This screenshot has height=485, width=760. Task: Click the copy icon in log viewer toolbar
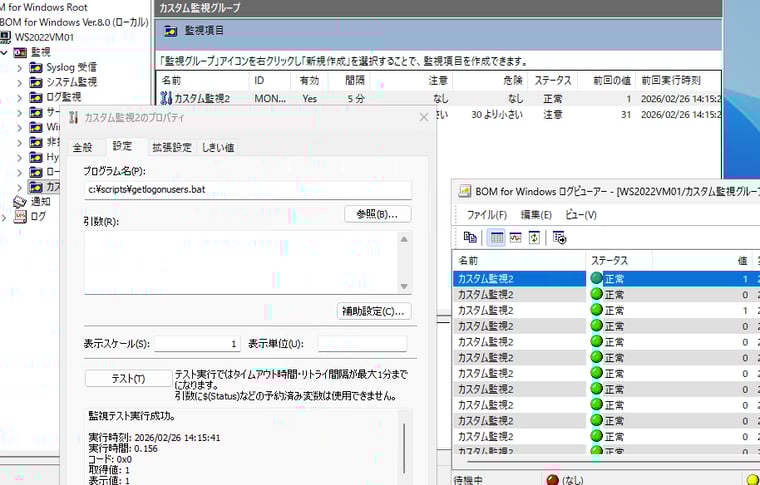click(x=470, y=237)
